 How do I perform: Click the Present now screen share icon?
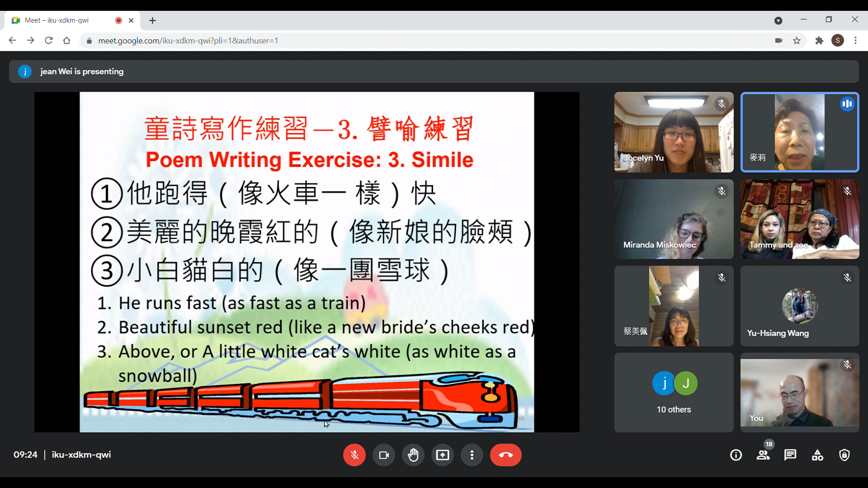[x=443, y=455]
